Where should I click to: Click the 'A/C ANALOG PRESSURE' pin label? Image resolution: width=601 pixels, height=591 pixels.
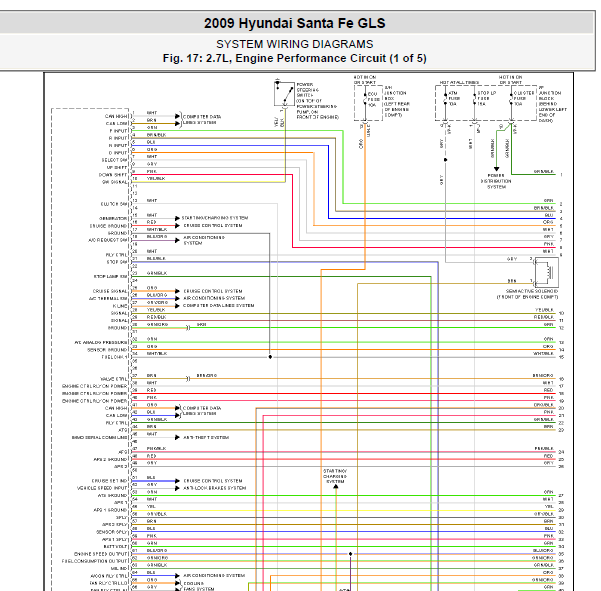(x=101, y=342)
